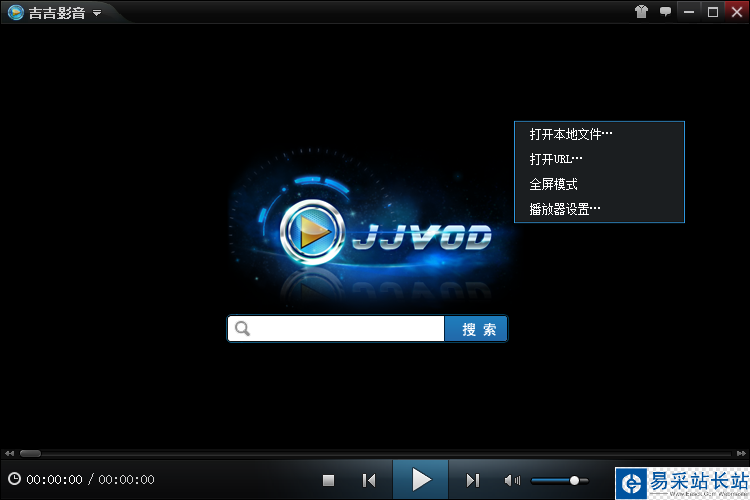Image resolution: width=750 pixels, height=500 pixels.
Task: Open the skin changer shirt icon
Action: click(641, 12)
